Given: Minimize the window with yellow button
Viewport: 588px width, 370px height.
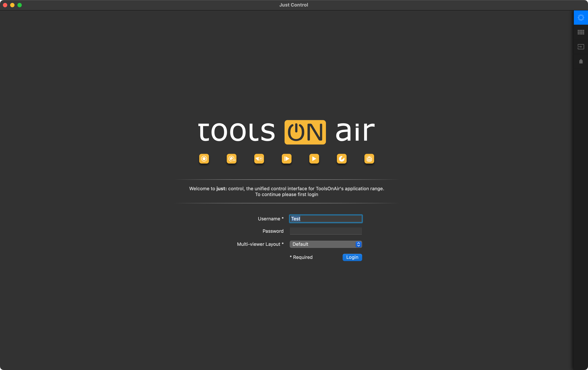Looking at the screenshot, I should (x=13, y=5).
